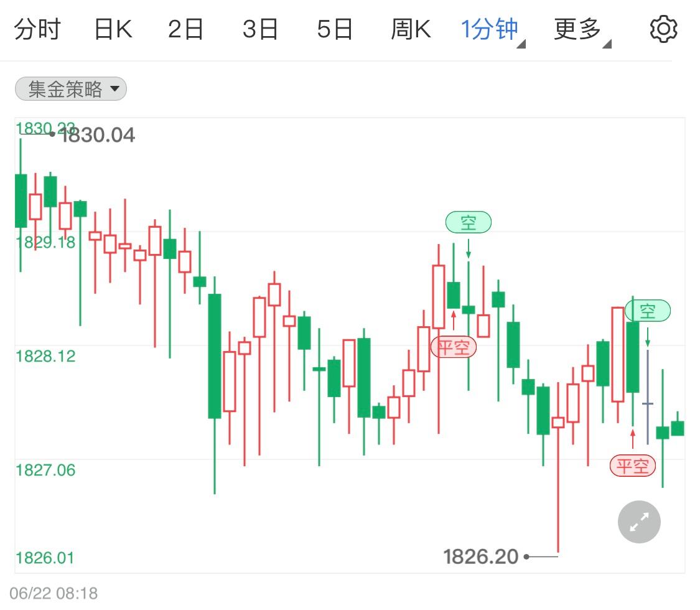
Task: Open the 更多 options dropdown
Action: coord(576,27)
